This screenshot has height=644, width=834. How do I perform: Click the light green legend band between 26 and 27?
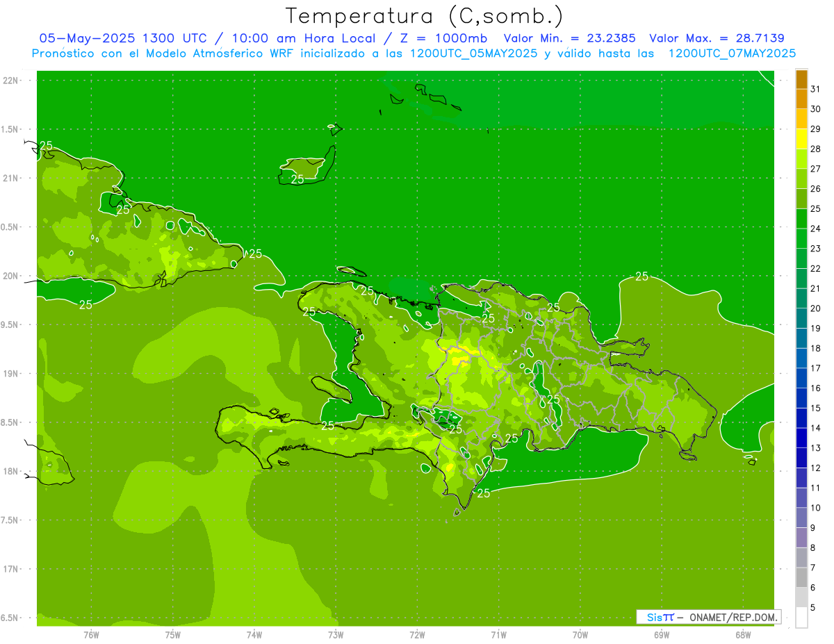point(801,179)
